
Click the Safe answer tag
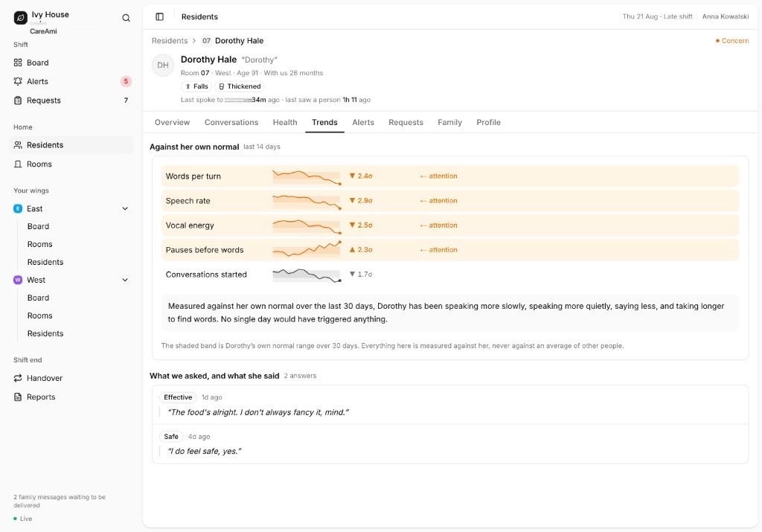pos(171,437)
